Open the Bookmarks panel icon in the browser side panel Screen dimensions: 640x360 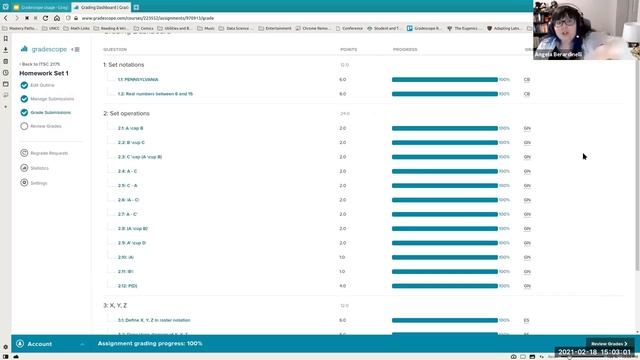[x=5, y=38]
